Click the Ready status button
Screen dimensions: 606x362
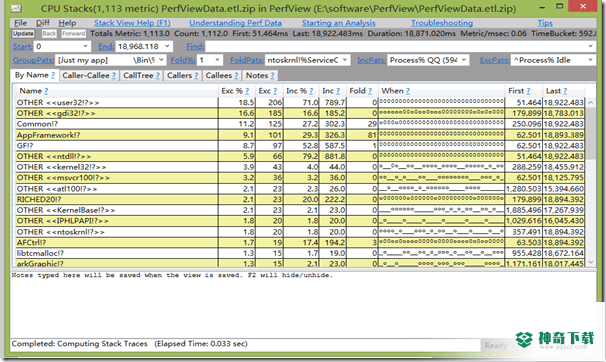pos(496,345)
